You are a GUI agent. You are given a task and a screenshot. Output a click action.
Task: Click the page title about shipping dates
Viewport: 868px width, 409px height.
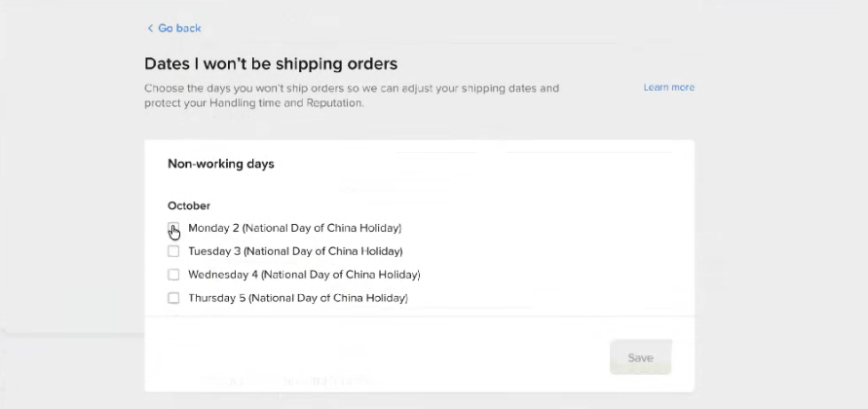click(271, 64)
